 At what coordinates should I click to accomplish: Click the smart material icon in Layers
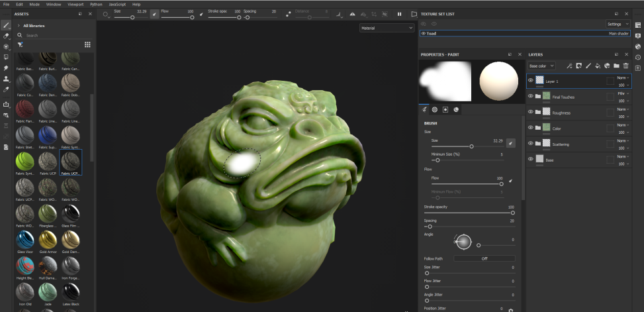point(607,66)
